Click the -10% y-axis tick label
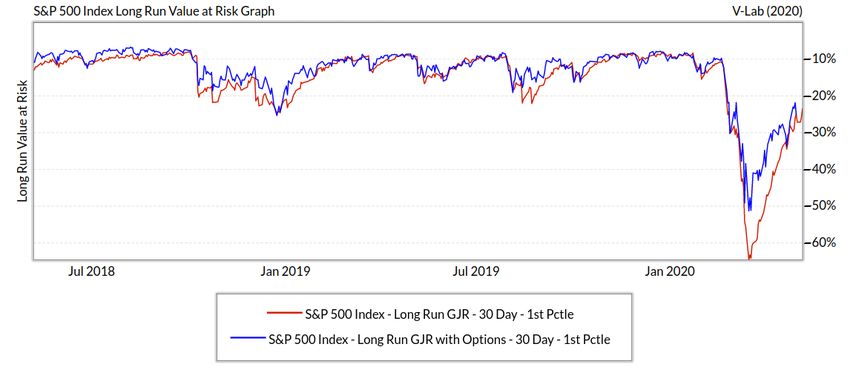This screenshot has width=850, height=367. 824,59
